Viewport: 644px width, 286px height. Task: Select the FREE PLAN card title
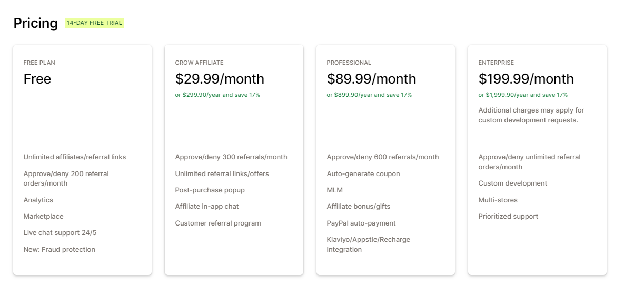(39, 63)
